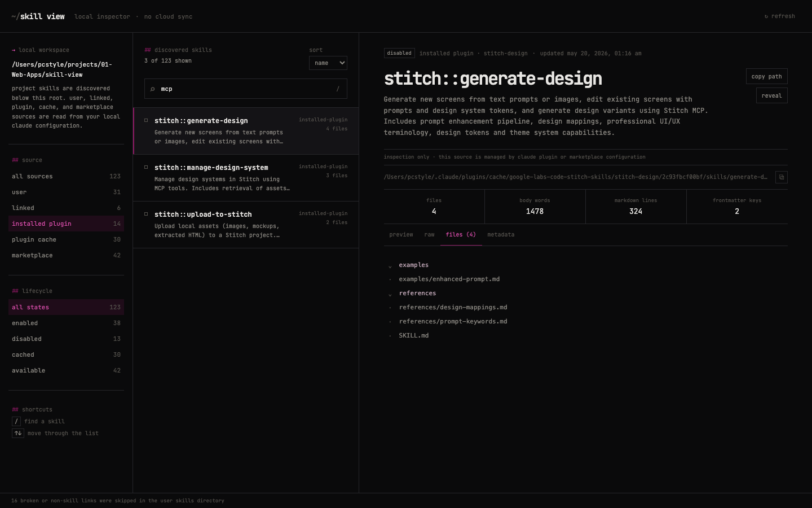Select the marketplace source filter
812x508 pixels.
(x=67, y=255)
